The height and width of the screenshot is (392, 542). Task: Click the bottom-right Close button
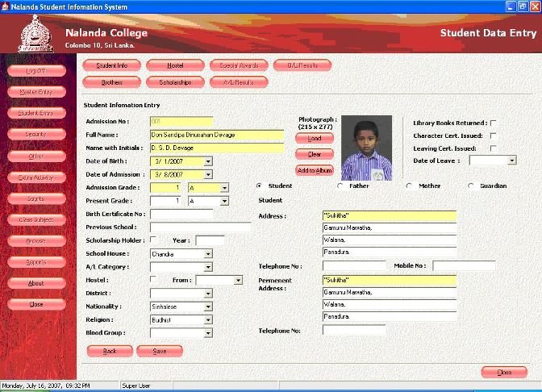pyautogui.click(x=504, y=373)
